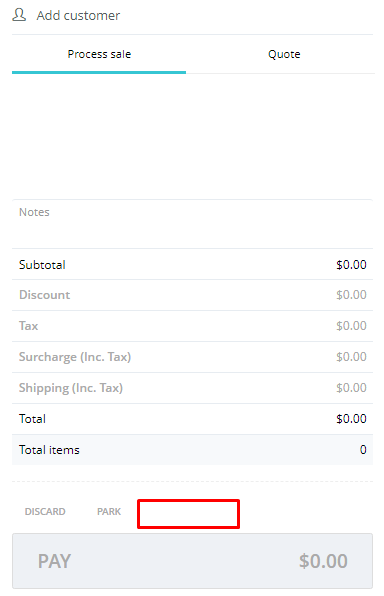Click the Surcharge $0.00 amount
The height and width of the screenshot is (596, 384).
tap(351, 357)
